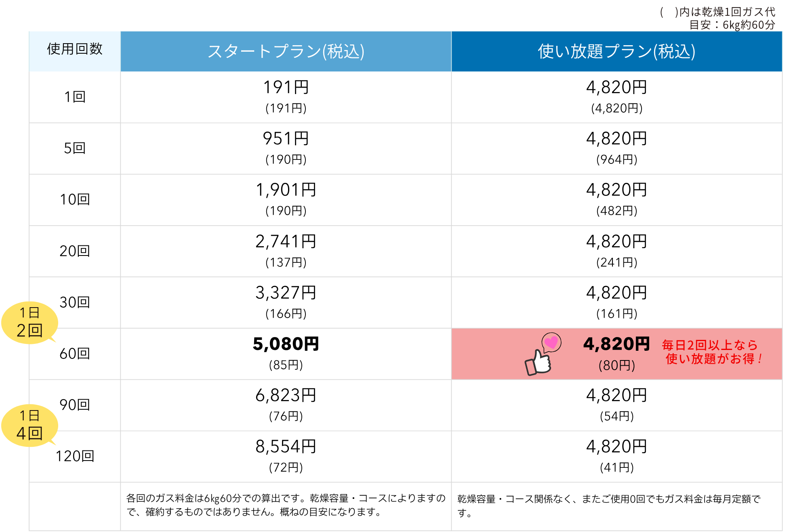
Task: Click the highlighted 4,820円 price at 60回
Action: 616,344
